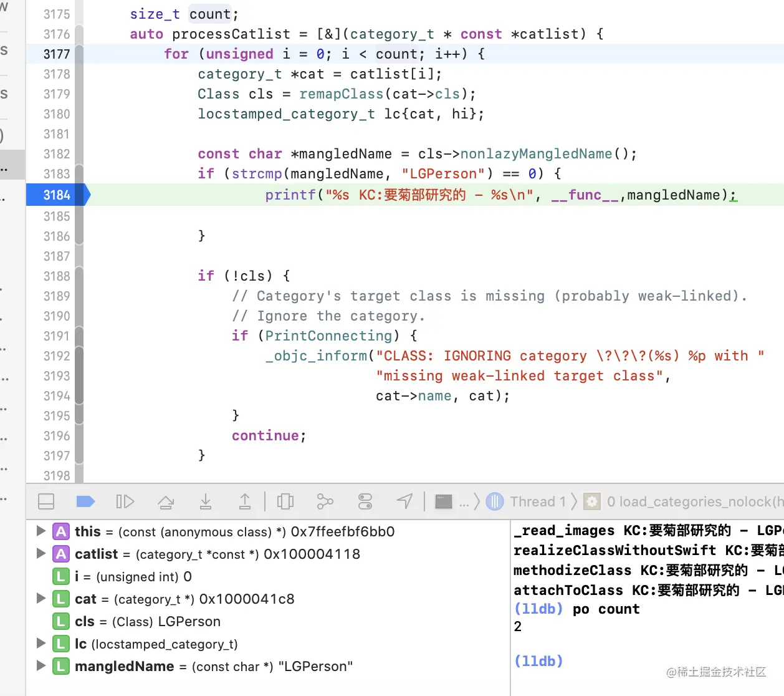
Task: Click 'methodizeClass' console line
Action: pos(648,571)
